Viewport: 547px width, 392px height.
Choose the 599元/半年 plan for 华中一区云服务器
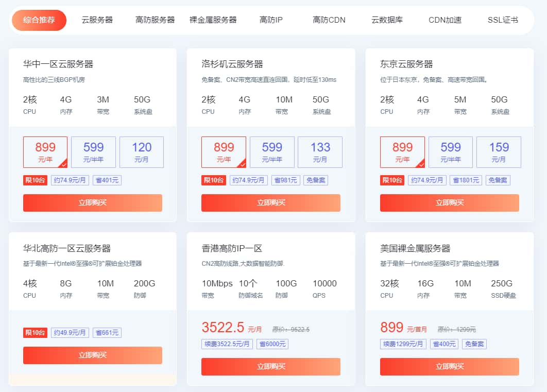[x=93, y=152]
